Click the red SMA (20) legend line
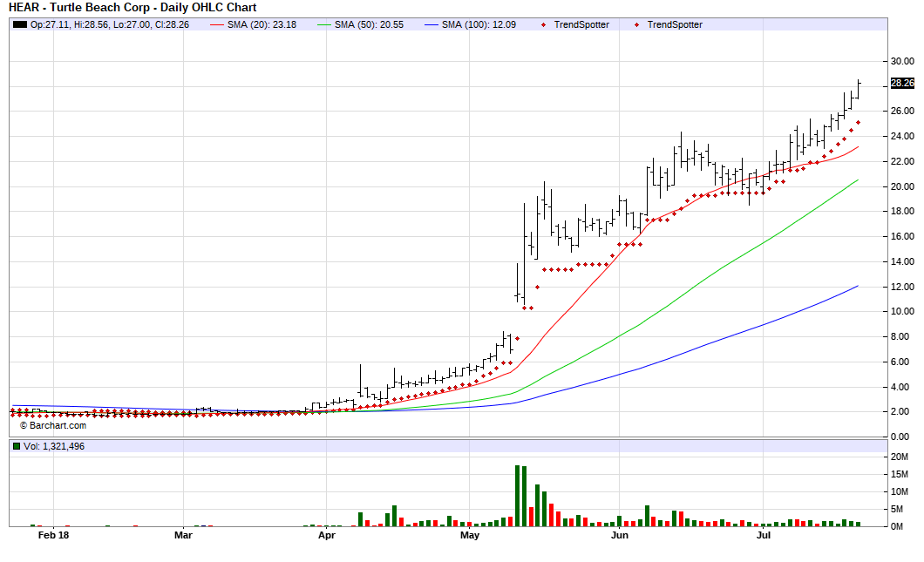Viewport: 924px width, 562px height. tap(217, 24)
